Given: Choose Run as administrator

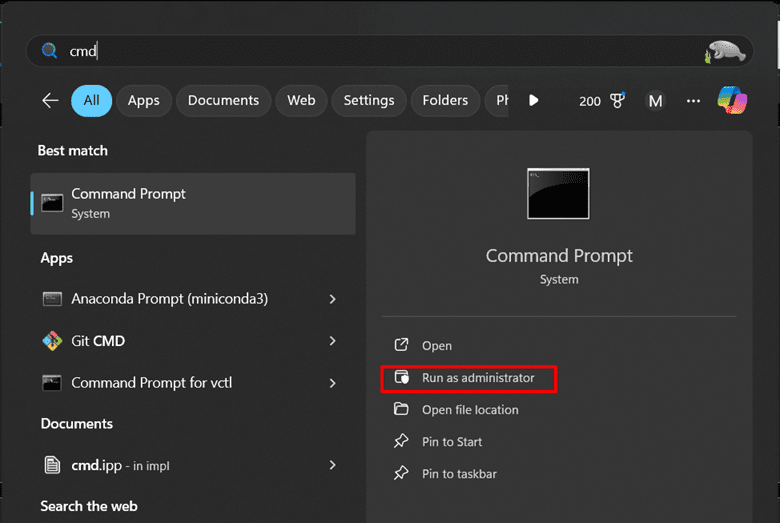Looking at the screenshot, I should pos(478,378).
